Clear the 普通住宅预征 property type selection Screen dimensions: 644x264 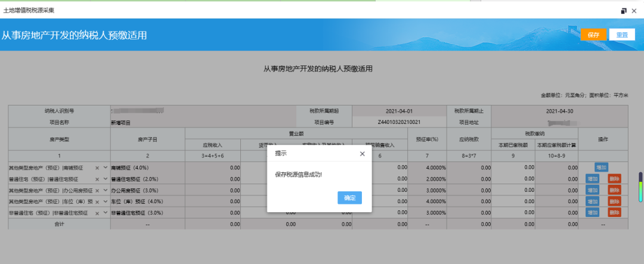point(97,179)
